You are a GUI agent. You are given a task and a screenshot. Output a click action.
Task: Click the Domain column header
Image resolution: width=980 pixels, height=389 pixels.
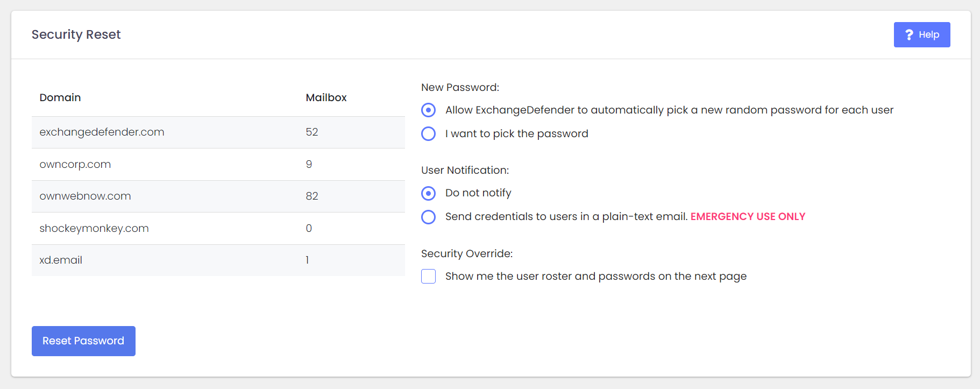60,98
